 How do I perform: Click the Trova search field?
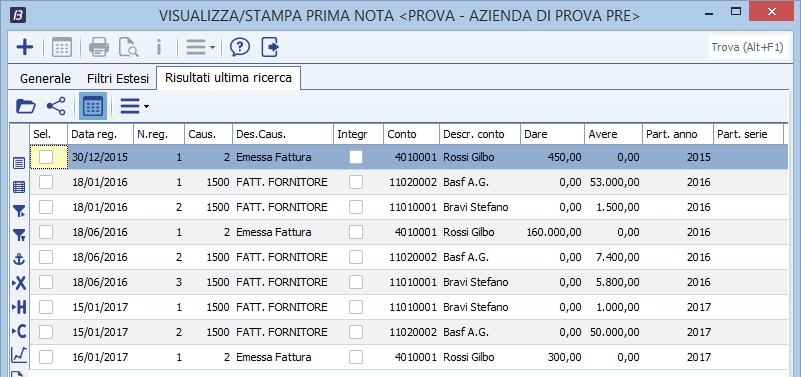[x=747, y=48]
